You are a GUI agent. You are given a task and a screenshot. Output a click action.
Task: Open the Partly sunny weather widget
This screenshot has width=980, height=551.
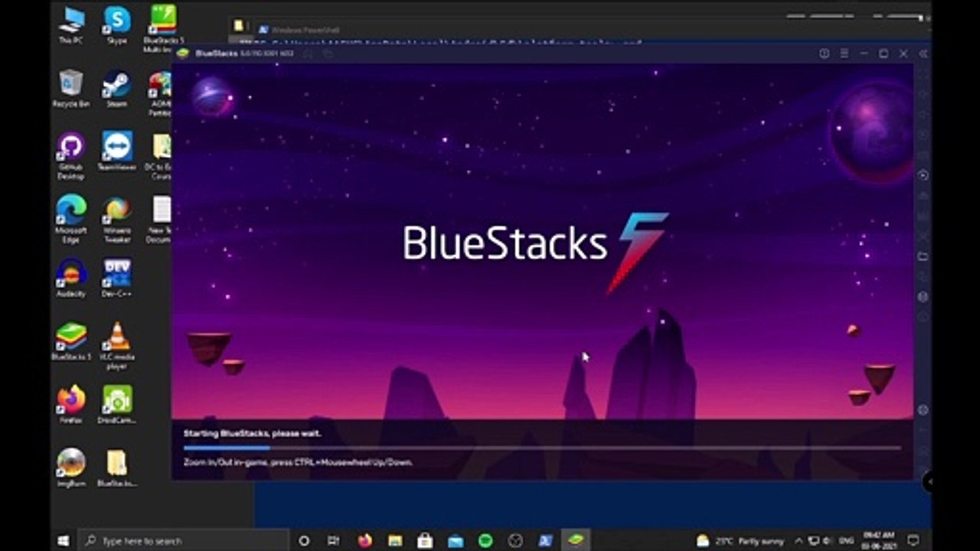(740, 540)
